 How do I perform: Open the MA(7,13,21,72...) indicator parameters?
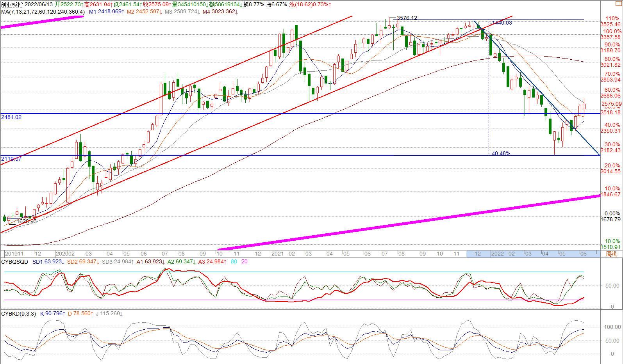coord(42,12)
